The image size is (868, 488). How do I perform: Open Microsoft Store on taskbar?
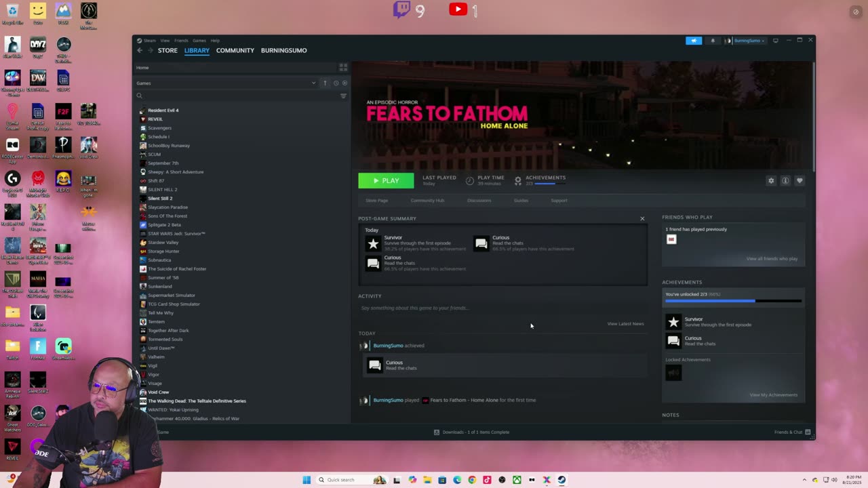[442, 480]
